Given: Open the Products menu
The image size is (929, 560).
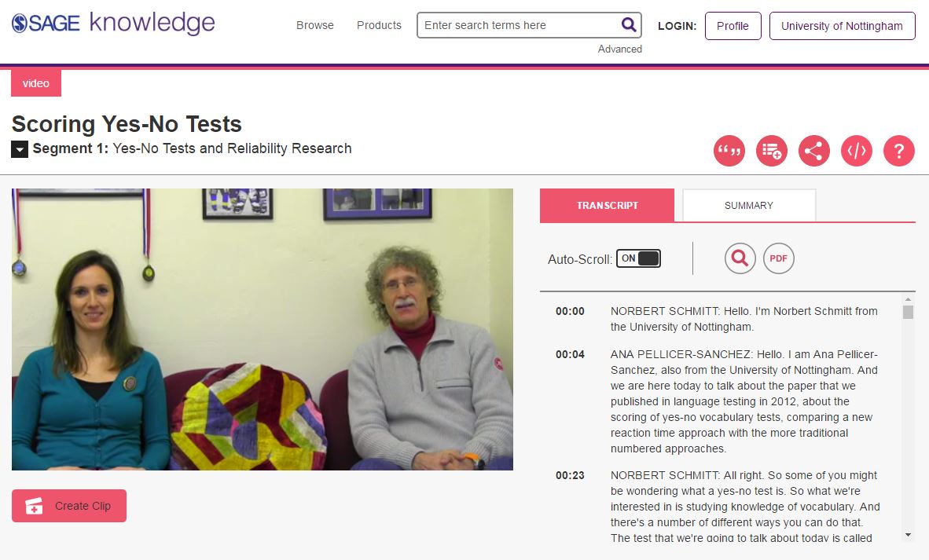Looking at the screenshot, I should click(379, 25).
